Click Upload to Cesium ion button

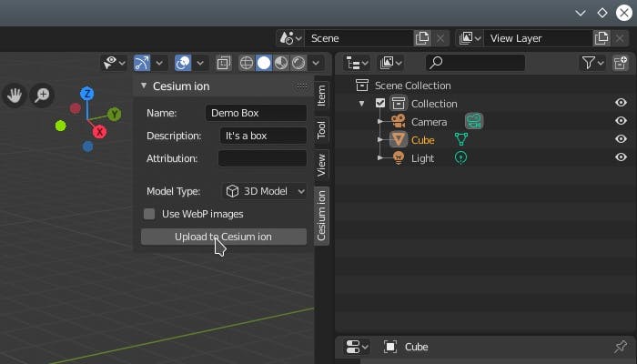(x=224, y=237)
